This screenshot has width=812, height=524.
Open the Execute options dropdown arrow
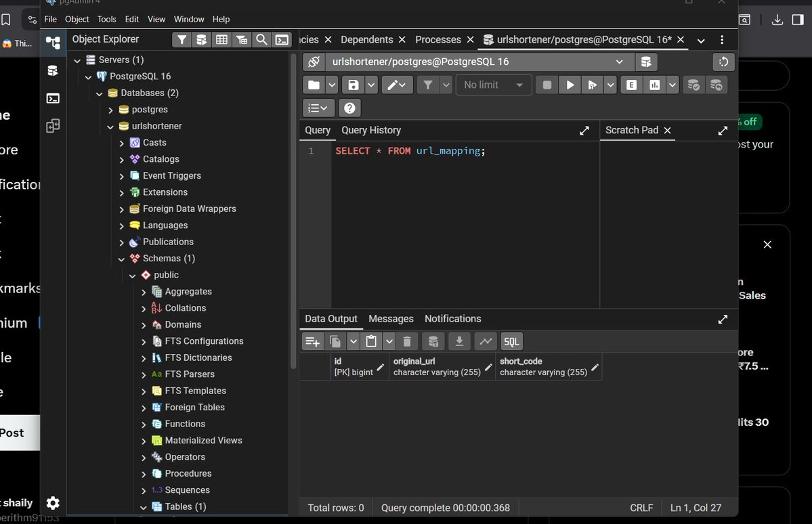pyautogui.click(x=611, y=85)
